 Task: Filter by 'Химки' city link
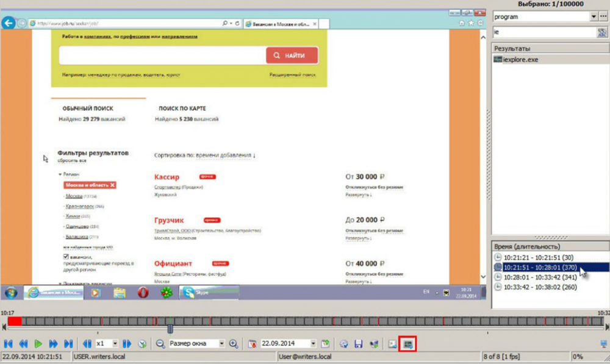(x=73, y=216)
